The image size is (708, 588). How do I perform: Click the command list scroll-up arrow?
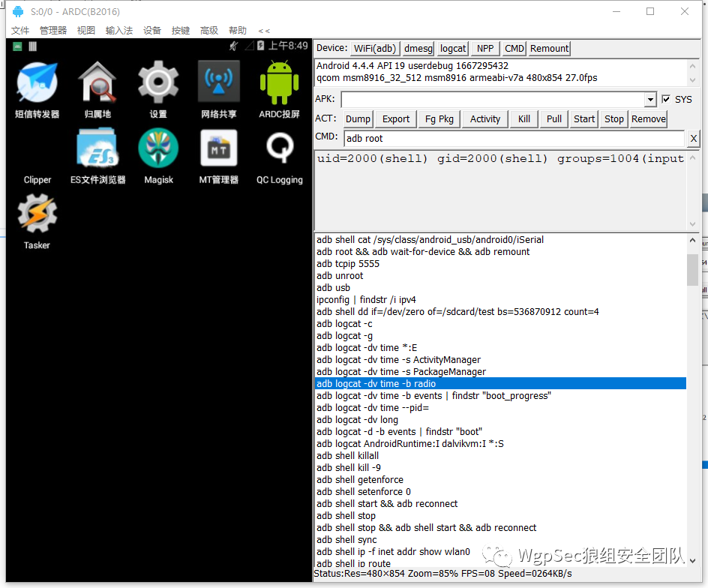(692, 240)
